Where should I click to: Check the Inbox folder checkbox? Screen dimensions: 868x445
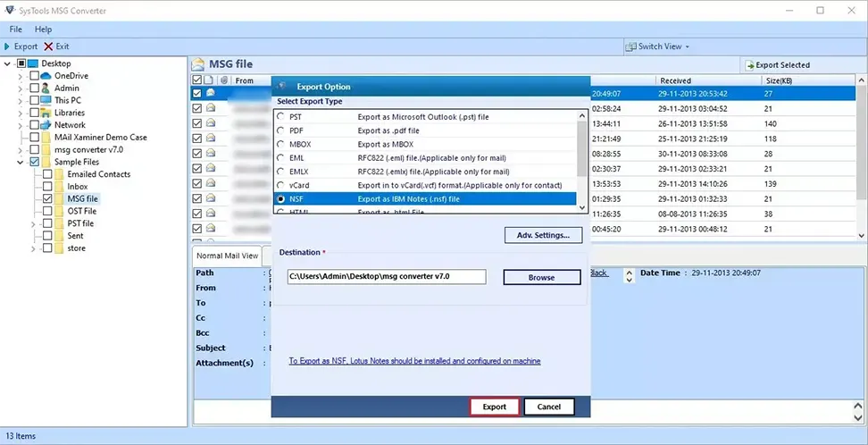(x=47, y=187)
